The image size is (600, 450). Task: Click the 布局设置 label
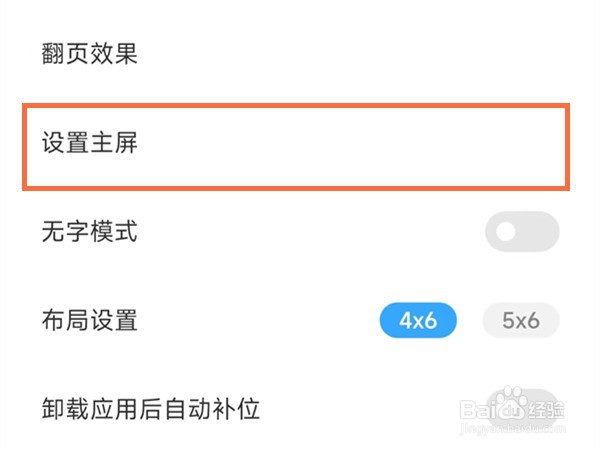coord(90,320)
